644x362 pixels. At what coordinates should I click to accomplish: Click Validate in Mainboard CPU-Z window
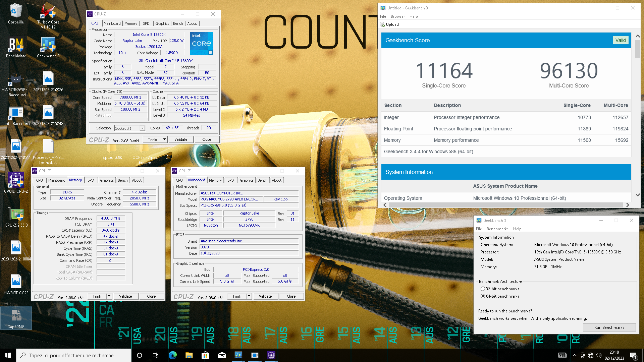(x=265, y=296)
